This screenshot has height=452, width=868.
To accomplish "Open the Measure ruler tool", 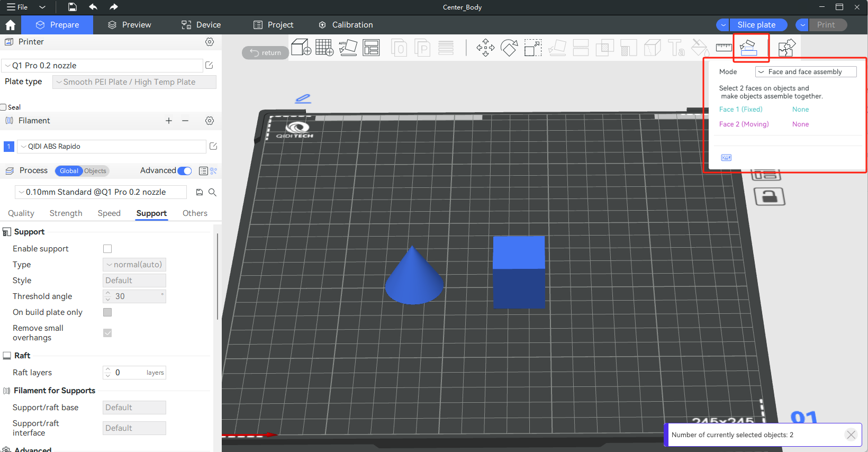I will [724, 48].
